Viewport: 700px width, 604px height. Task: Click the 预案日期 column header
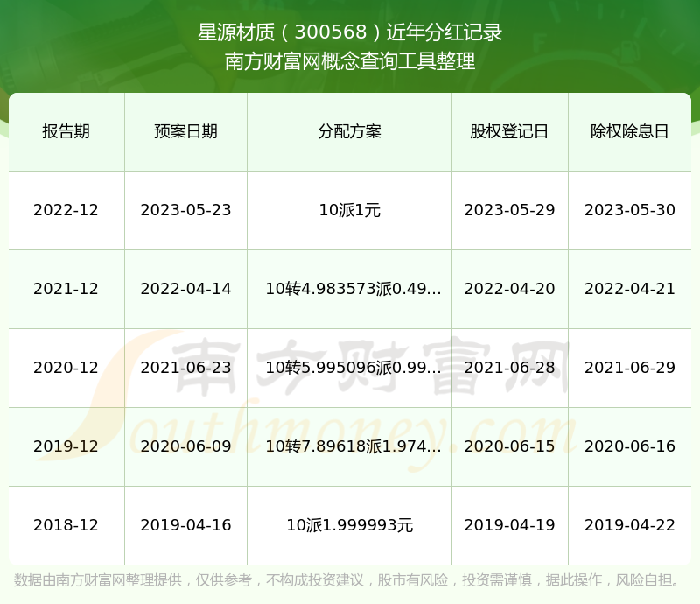[x=185, y=131]
